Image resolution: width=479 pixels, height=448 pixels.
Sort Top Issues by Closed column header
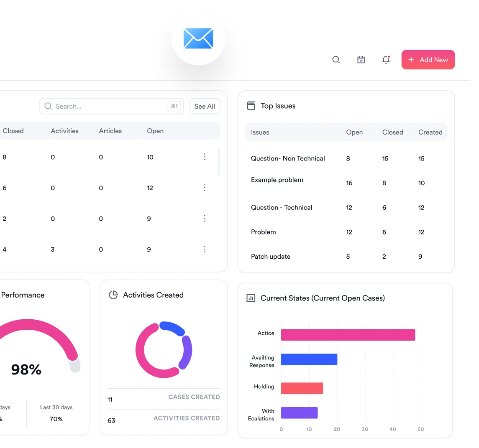coord(392,132)
